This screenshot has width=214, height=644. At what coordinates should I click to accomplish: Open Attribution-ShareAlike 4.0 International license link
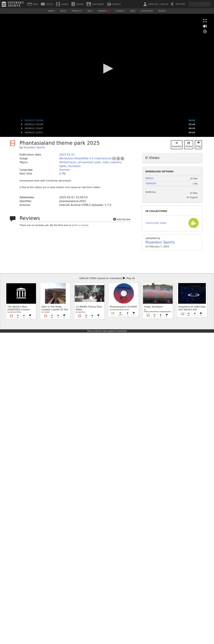pos(85,159)
